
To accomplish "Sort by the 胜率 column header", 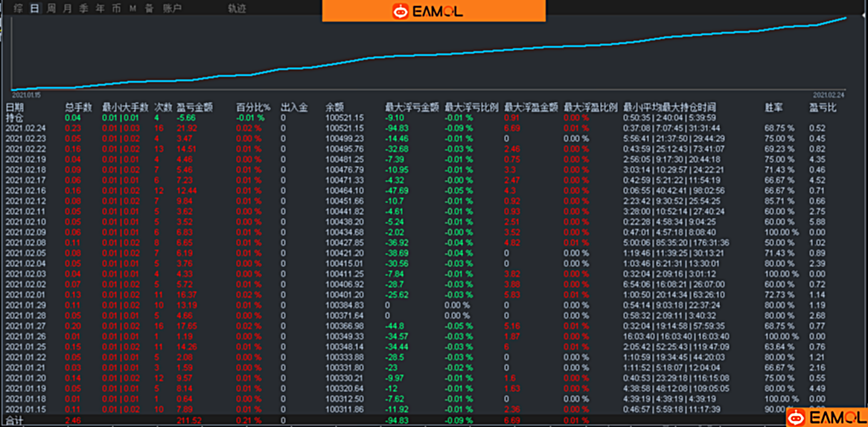I will 773,107.
